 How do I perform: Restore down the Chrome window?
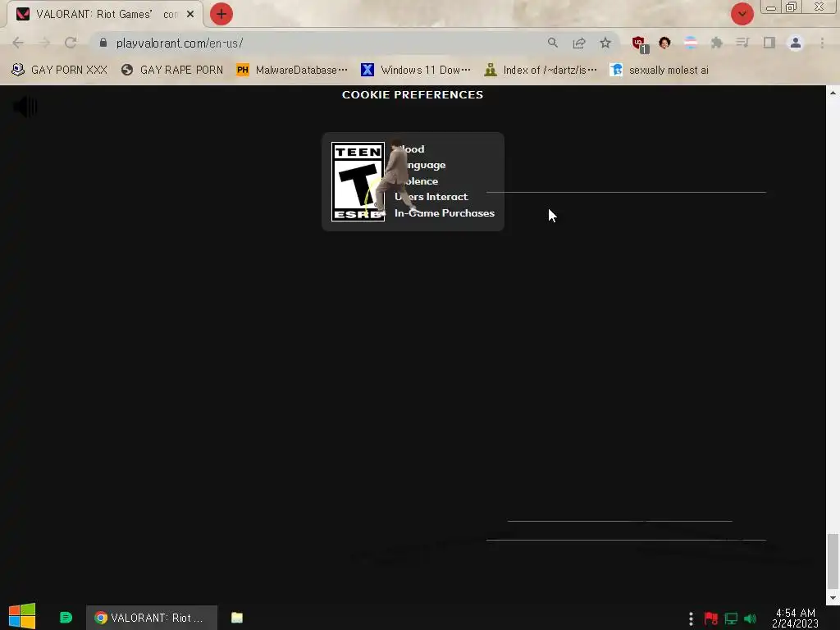(792, 7)
